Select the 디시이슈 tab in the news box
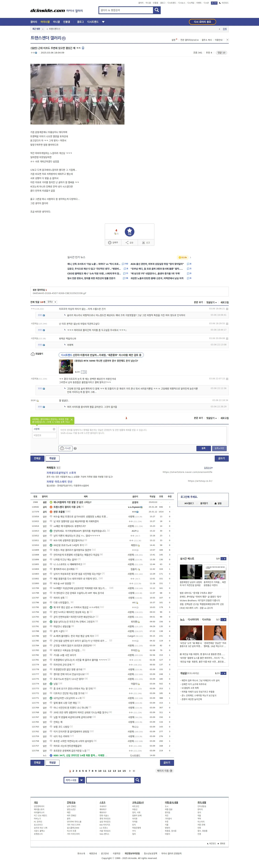259x868 pixels. 206,619
